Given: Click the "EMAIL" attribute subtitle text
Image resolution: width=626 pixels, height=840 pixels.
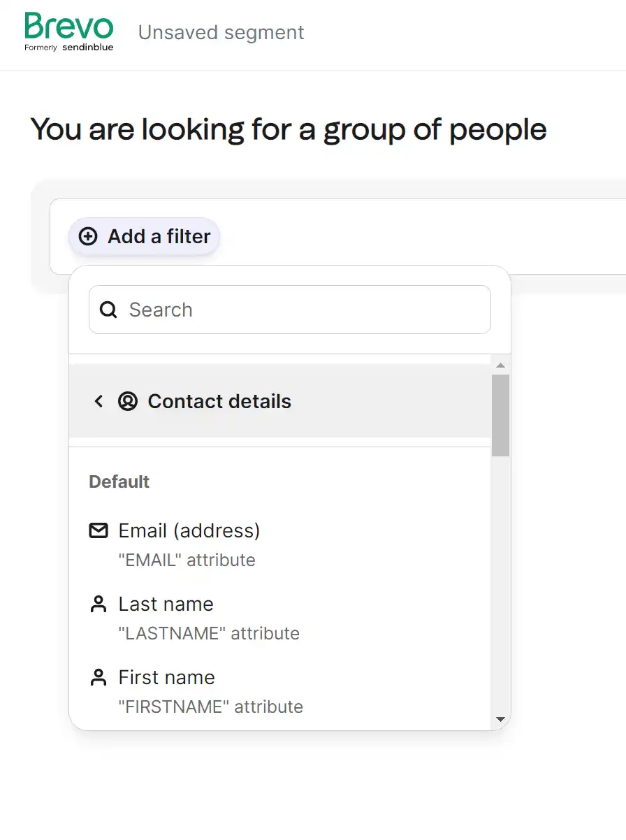Looking at the screenshot, I should (x=187, y=560).
